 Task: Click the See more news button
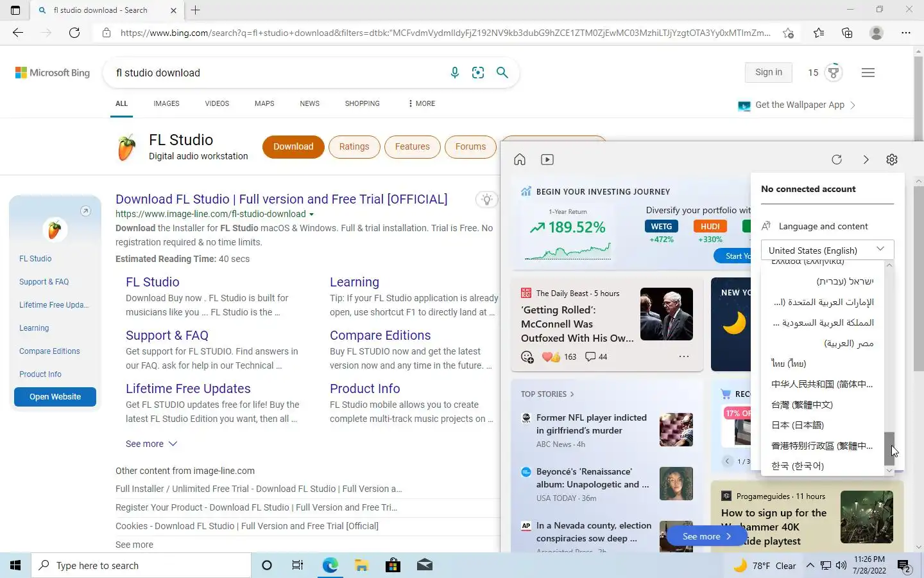click(706, 536)
